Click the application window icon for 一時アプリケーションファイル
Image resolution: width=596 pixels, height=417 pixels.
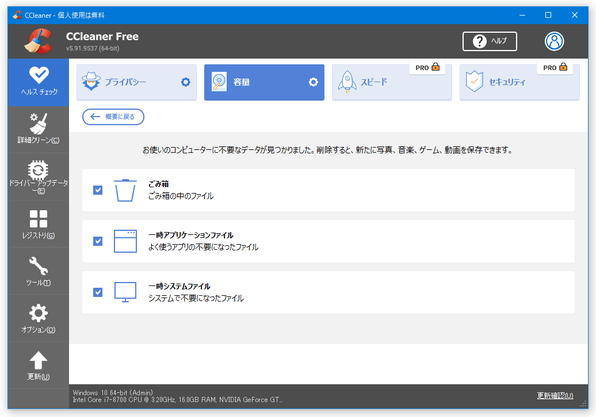coord(125,241)
